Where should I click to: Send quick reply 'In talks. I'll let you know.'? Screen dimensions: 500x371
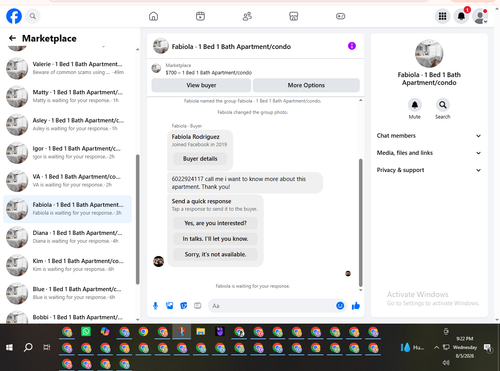[215, 239]
